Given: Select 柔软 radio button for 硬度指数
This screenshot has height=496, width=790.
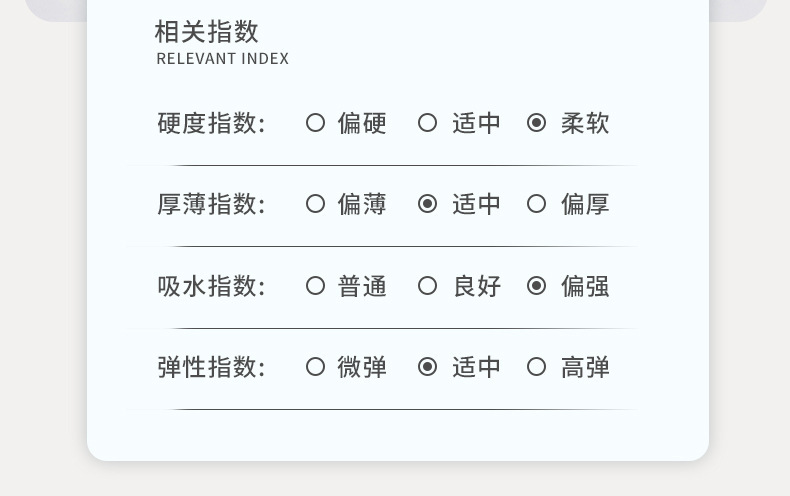Looking at the screenshot, I should pos(537,123).
